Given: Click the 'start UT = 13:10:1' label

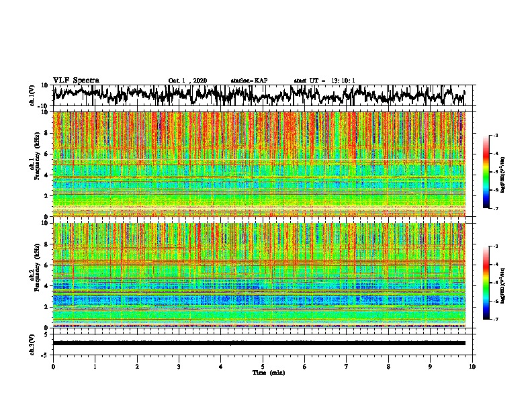Looking at the screenshot, I should [324, 81].
